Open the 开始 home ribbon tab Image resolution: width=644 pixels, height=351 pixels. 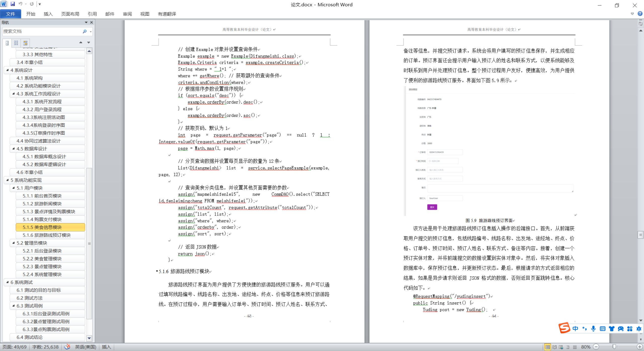pos(31,14)
